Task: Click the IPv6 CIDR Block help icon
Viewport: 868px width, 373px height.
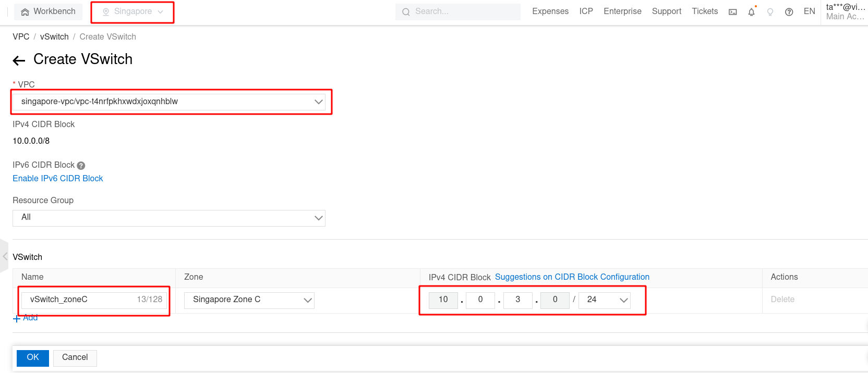Action: click(81, 166)
